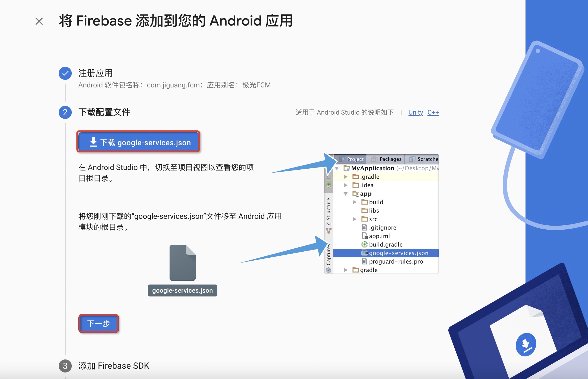Open the Structure side tool tab
Viewport: 588px width, 379px height.
click(329, 212)
